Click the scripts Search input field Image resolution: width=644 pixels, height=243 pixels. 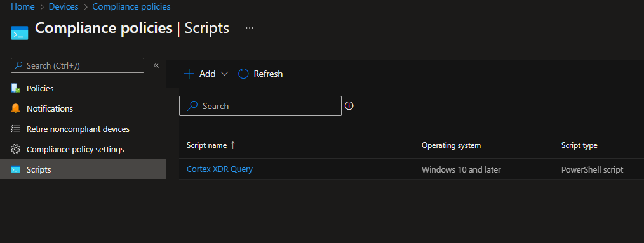260,106
